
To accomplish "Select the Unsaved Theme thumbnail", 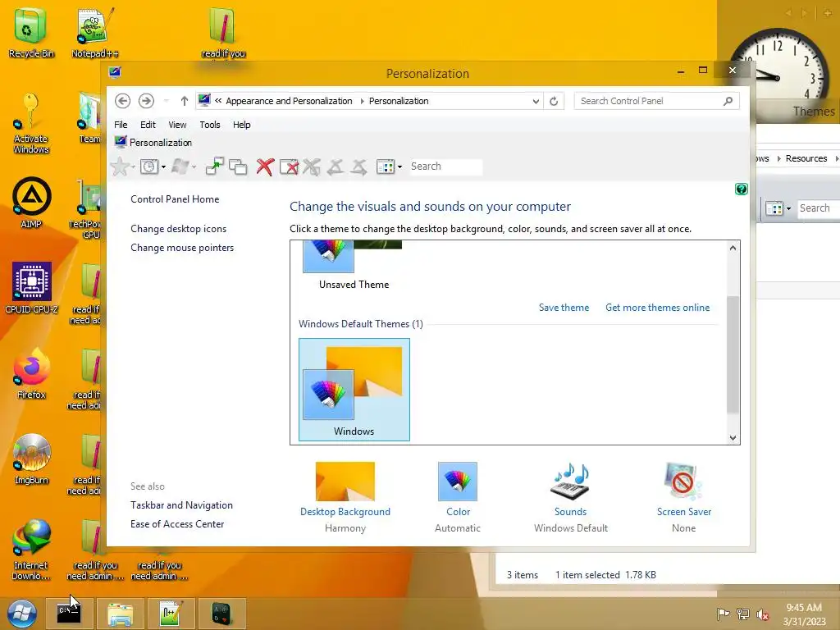I will [354, 267].
